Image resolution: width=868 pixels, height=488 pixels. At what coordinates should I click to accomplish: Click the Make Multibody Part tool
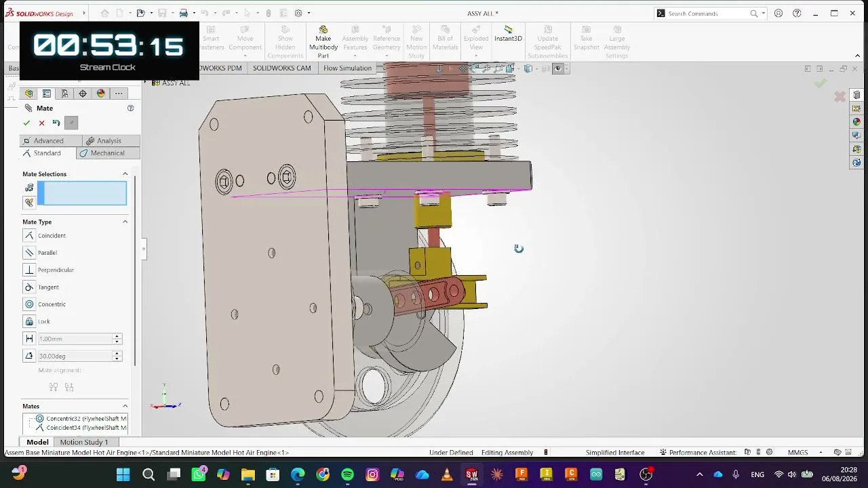[323, 42]
